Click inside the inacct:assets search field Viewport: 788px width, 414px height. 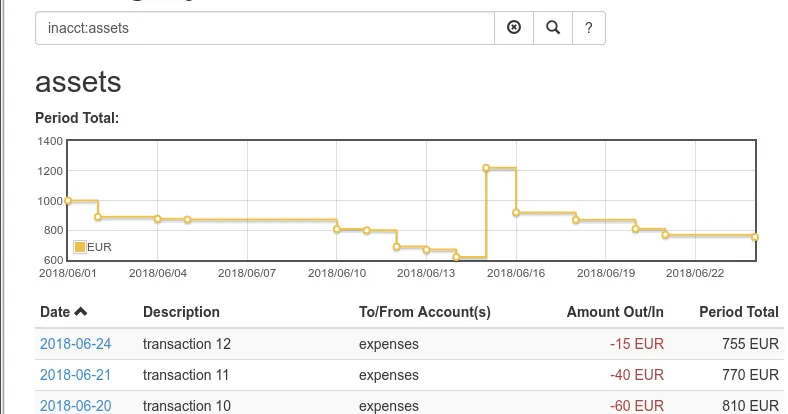click(265, 28)
